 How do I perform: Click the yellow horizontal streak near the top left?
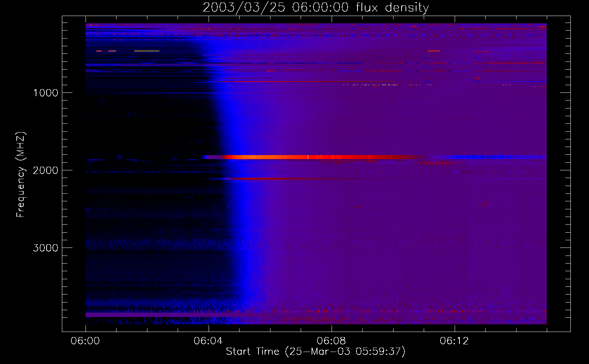point(147,51)
